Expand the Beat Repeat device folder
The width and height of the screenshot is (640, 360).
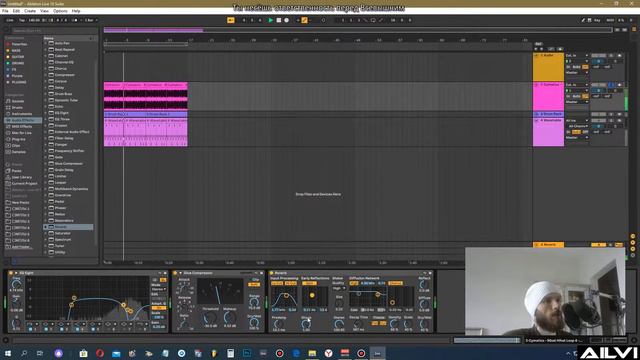point(46,49)
